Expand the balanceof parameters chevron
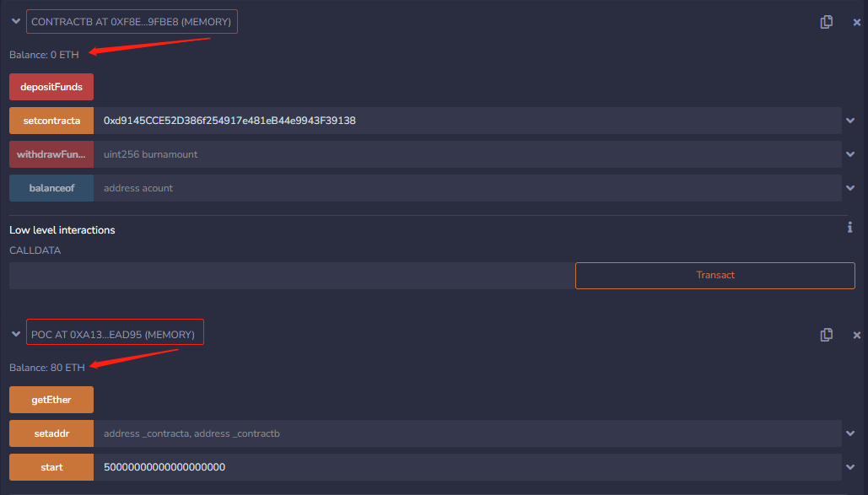Screen dimensions: 868x495 849,188
